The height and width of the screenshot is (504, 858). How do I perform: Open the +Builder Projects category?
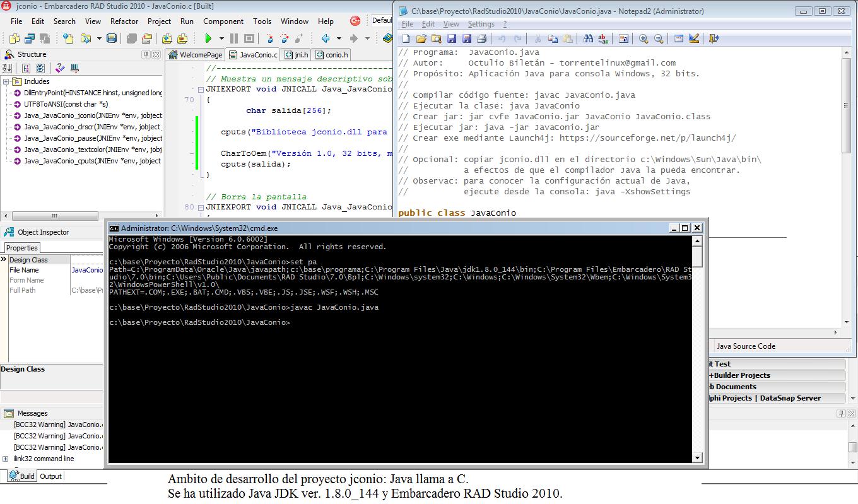click(777, 375)
